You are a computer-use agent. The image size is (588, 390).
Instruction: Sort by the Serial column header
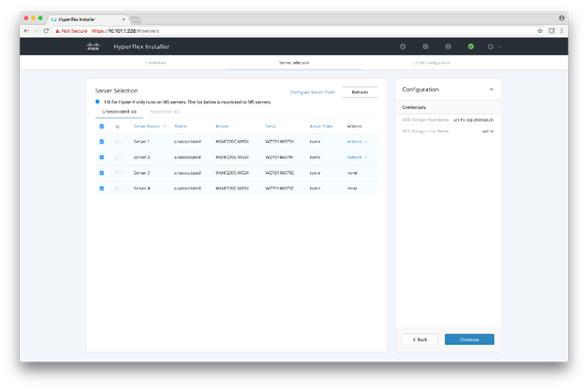271,126
